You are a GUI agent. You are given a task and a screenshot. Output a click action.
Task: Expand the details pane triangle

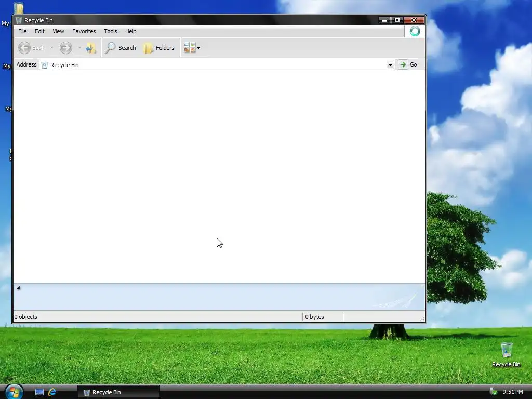18,288
